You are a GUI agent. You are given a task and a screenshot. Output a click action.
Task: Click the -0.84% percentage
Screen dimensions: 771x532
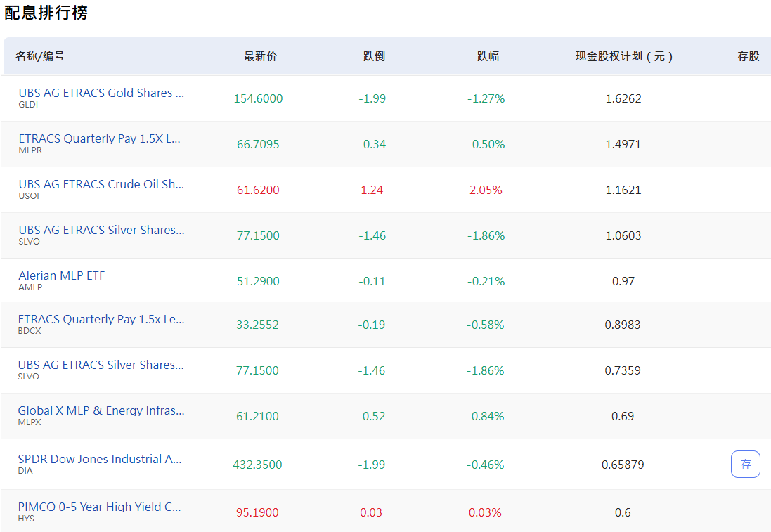(486, 417)
